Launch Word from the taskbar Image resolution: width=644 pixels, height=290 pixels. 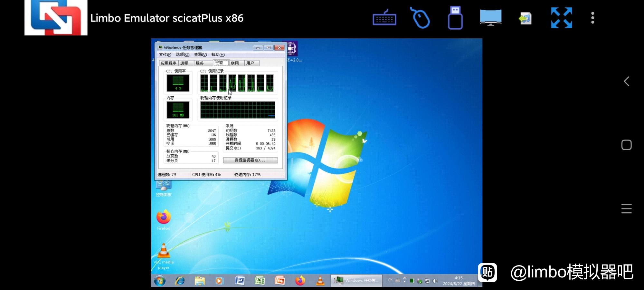click(240, 281)
